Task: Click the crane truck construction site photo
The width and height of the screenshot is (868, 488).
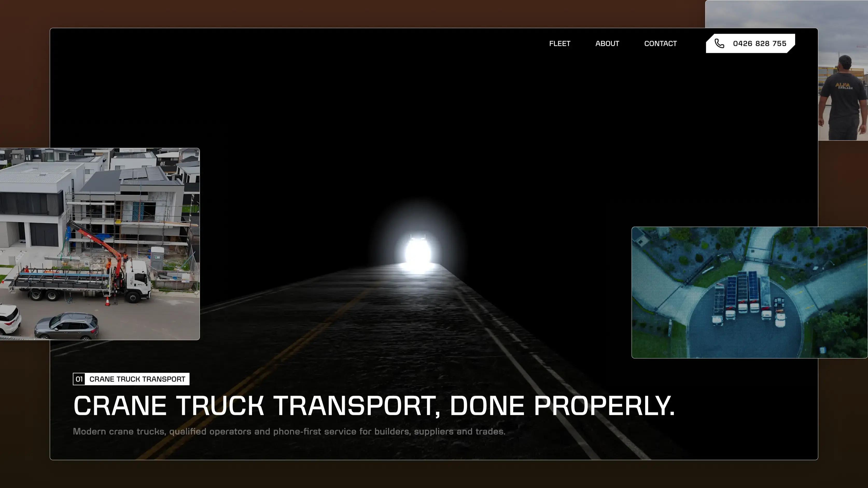Action: pos(100,244)
